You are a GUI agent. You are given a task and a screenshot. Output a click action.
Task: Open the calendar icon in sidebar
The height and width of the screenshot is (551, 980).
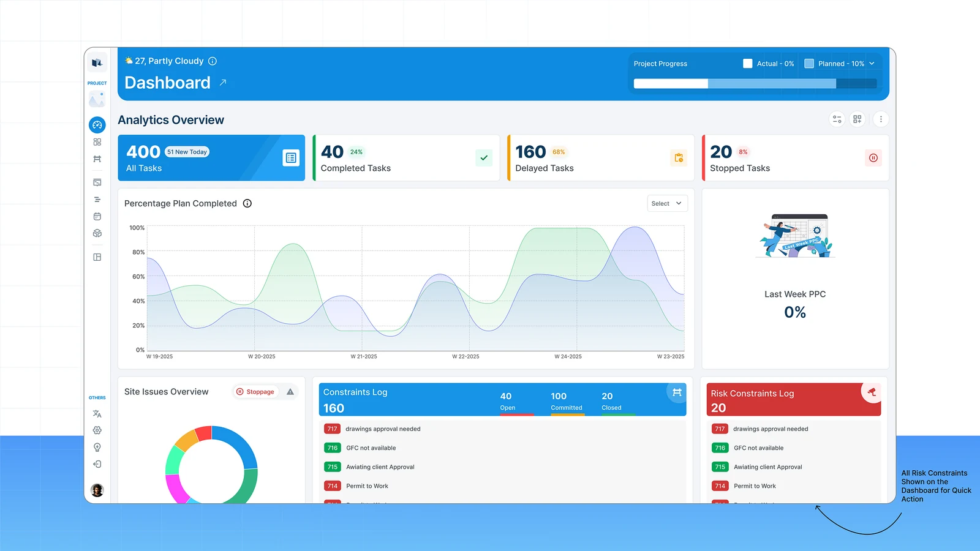97,217
